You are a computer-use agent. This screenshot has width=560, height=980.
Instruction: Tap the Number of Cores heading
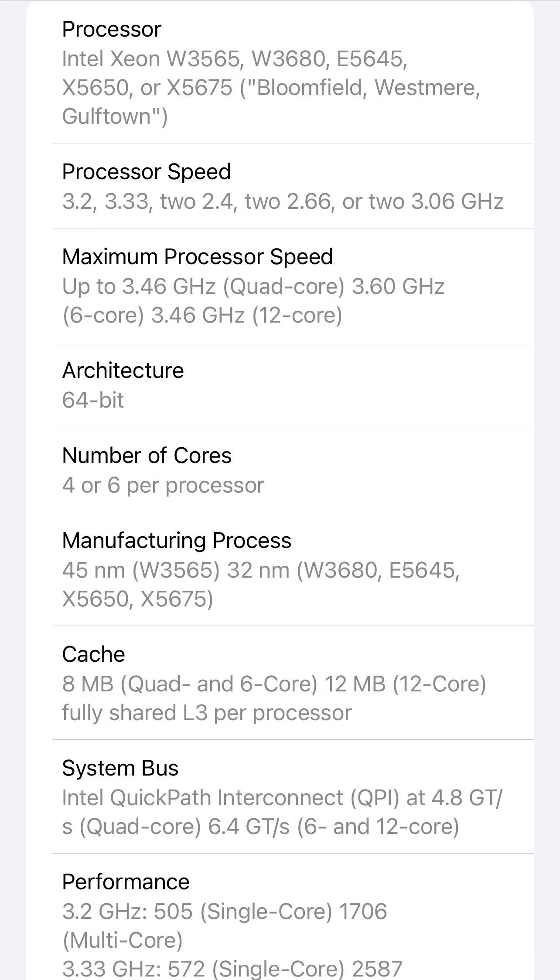tap(147, 455)
